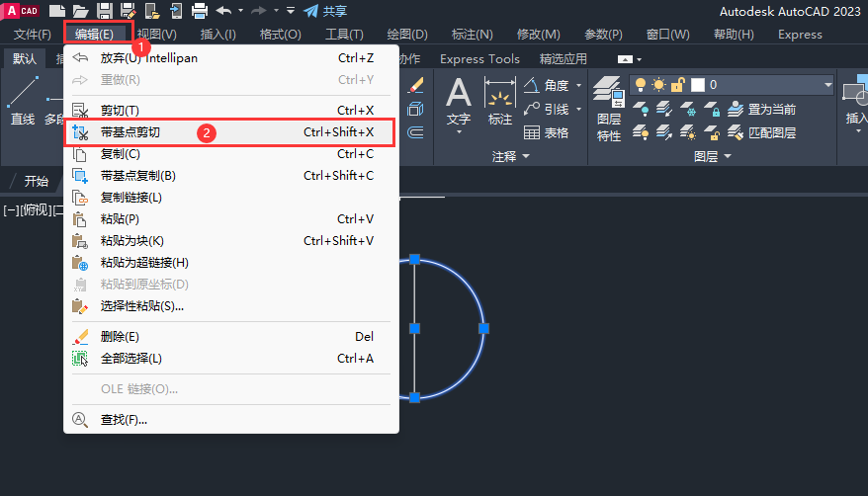
Task: Click the right-side grip of the circle
Action: [483, 328]
